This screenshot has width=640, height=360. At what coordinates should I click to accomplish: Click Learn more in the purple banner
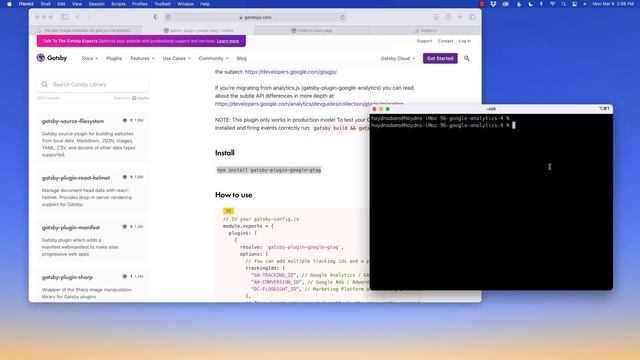(228, 41)
